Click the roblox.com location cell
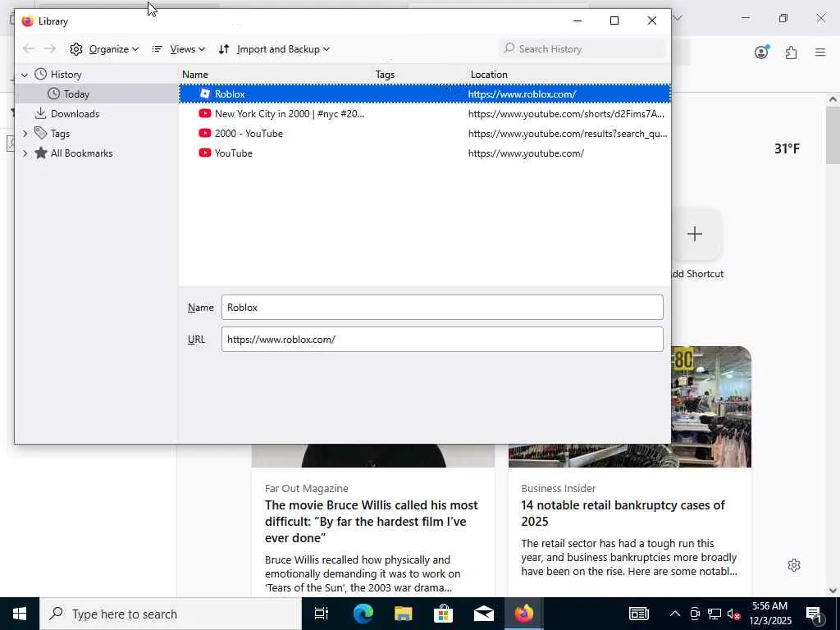Viewport: 840px width, 630px height. [522, 94]
